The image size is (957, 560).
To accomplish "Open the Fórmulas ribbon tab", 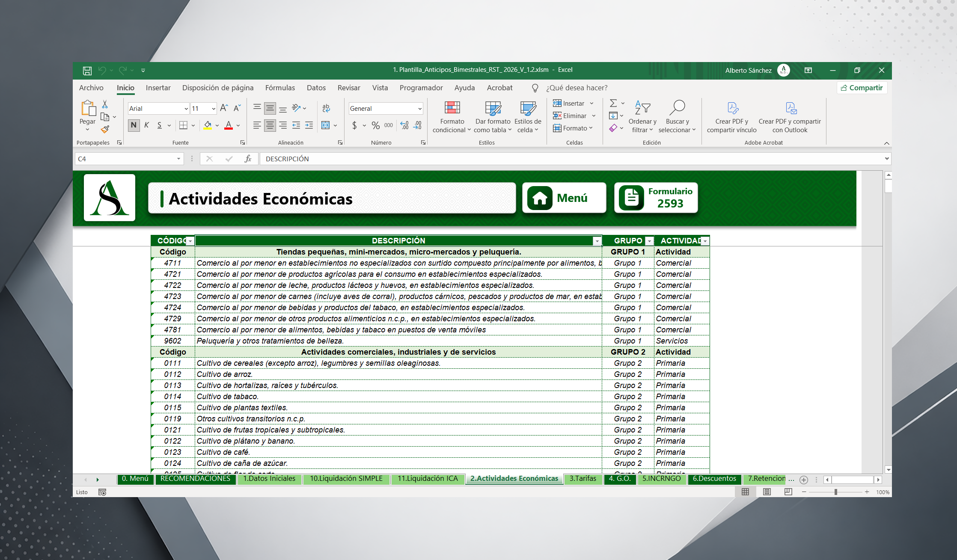I will click(x=280, y=88).
